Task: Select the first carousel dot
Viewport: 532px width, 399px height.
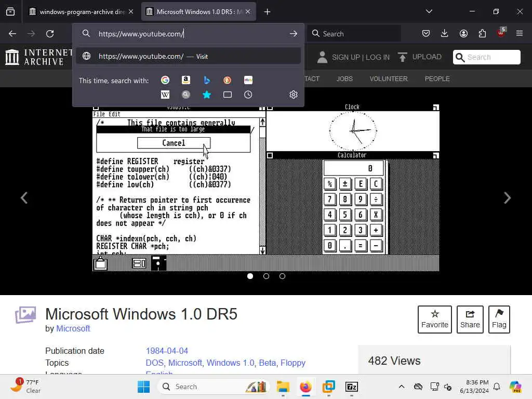Action: [x=250, y=276]
